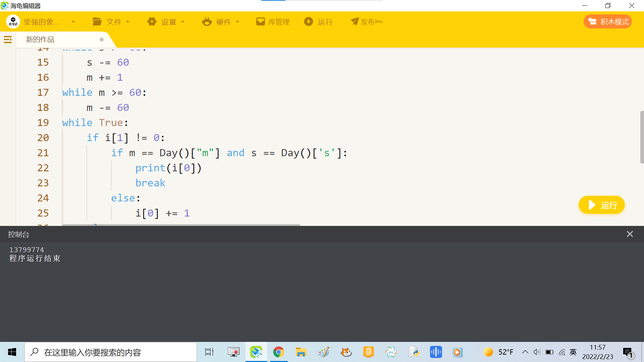This screenshot has height=362, width=644.
Task: Open Scratch cat app on taskbar
Action: 346,352
